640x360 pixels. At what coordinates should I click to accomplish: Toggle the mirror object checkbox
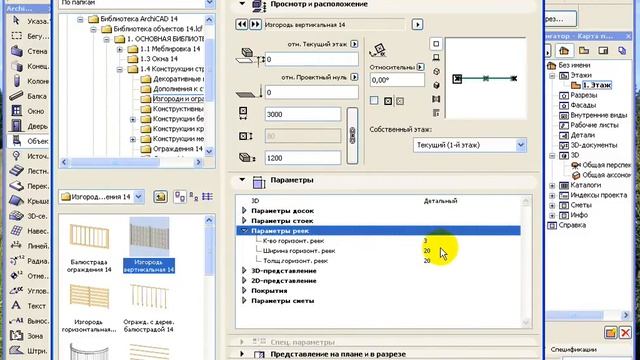[374, 100]
